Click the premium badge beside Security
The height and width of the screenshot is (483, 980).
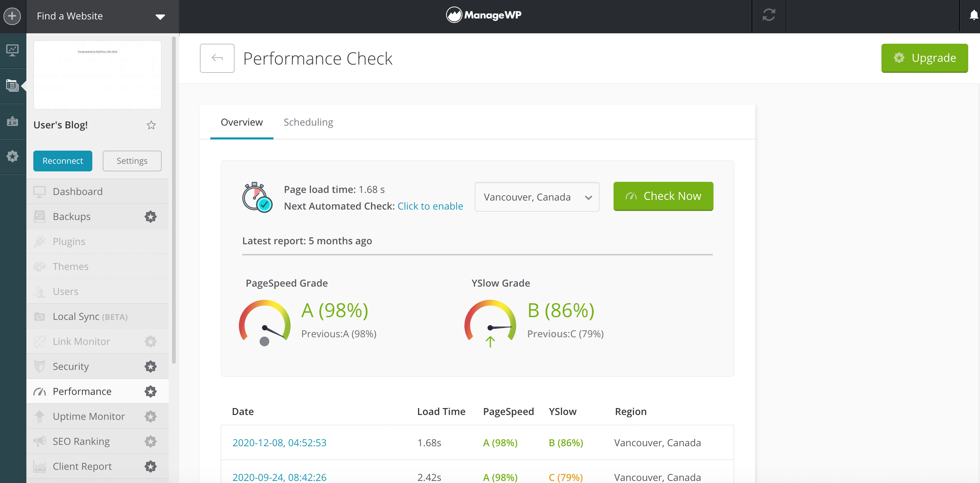point(150,366)
